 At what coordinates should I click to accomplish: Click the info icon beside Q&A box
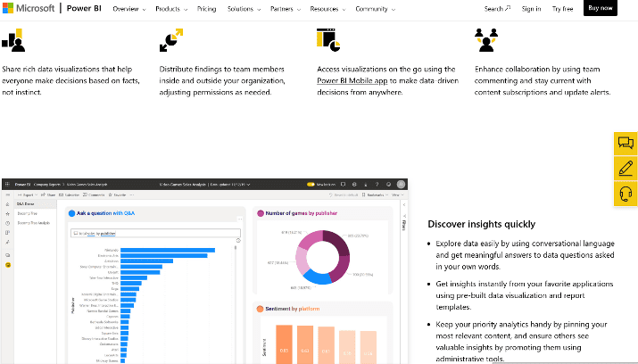click(x=238, y=240)
